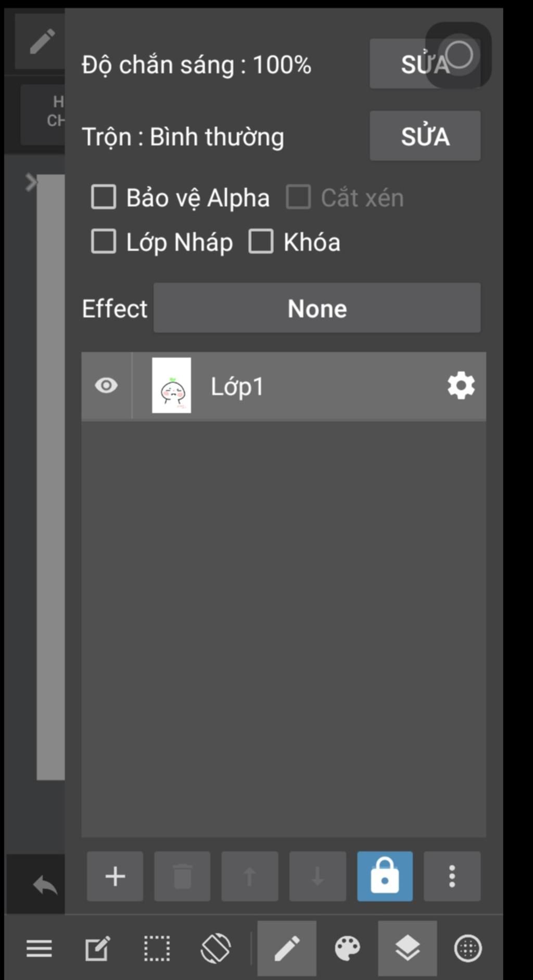Toggle the blue layer lock button
This screenshot has width=533, height=980.
tap(385, 876)
